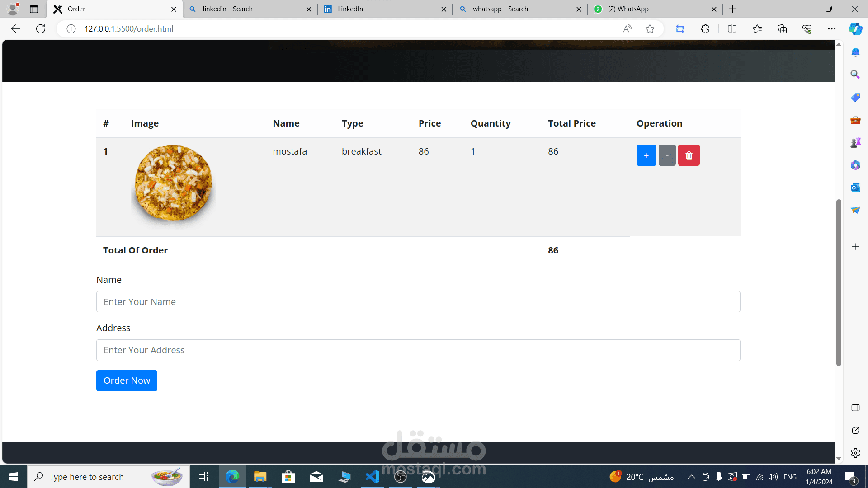Viewport: 868px width, 488px height.
Task: Open Visual Studio Code from taskbar
Action: pos(373,477)
